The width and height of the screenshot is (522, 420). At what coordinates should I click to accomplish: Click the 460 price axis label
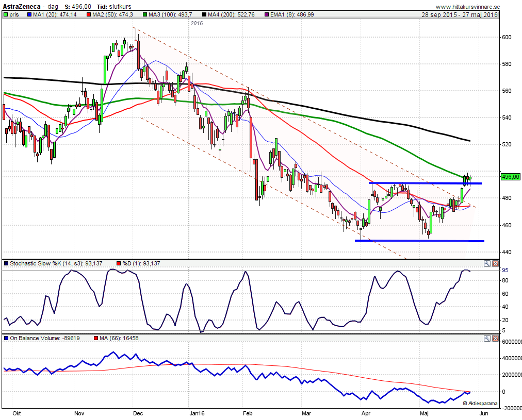pyautogui.click(x=507, y=226)
